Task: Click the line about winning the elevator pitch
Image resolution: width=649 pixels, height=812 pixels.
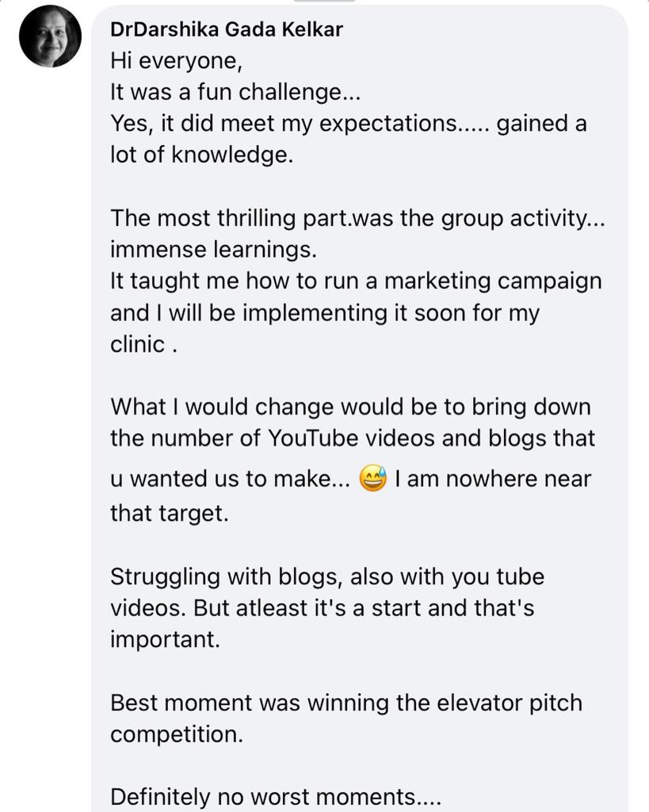Action: coord(346,703)
